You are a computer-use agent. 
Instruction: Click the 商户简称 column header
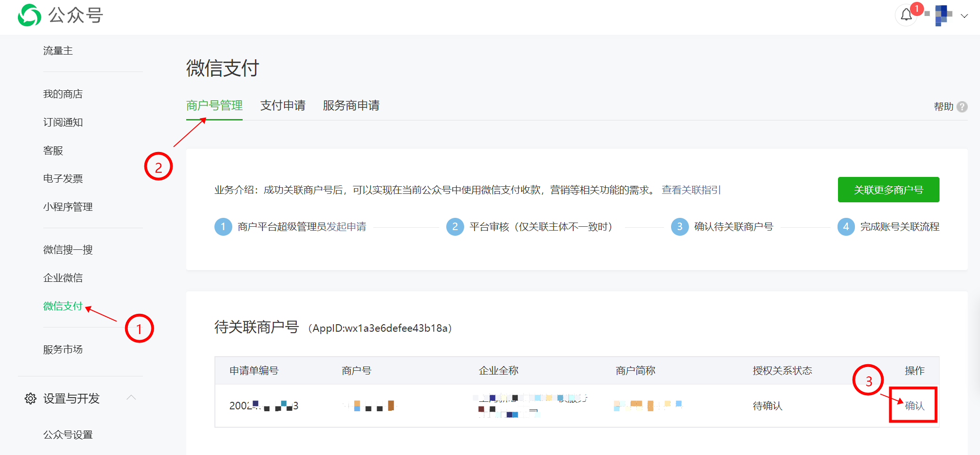pyautogui.click(x=635, y=371)
